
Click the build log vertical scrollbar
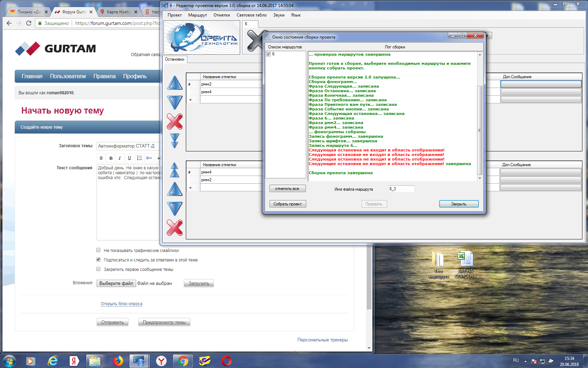pos(479,130)
